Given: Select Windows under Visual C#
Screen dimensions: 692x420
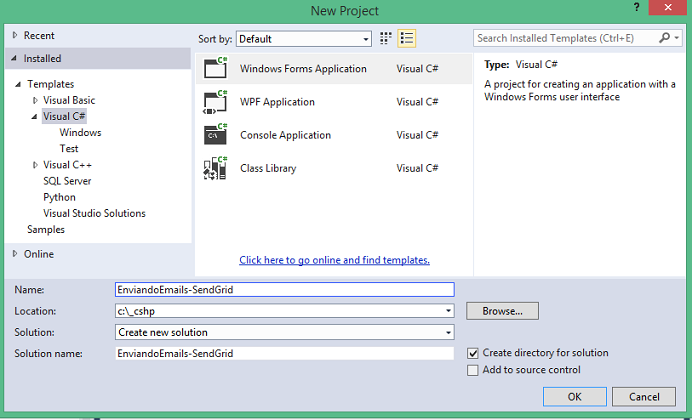Looking at the screenshot, I should [x=80, y=132].
